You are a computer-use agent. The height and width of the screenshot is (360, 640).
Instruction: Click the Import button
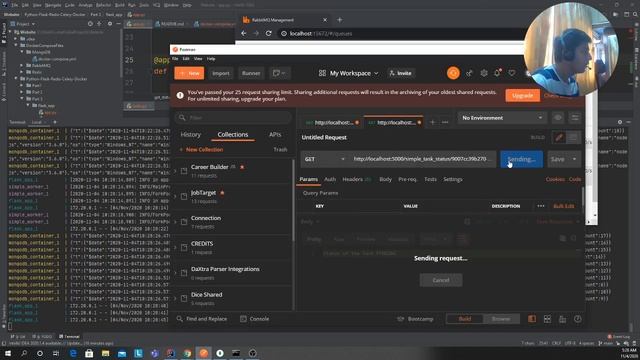pos(221,73)
